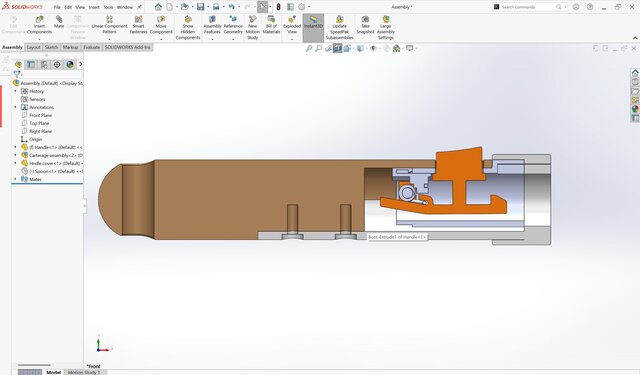Open SOLIDWORKS Add-Ins tab

click(128, 47)
